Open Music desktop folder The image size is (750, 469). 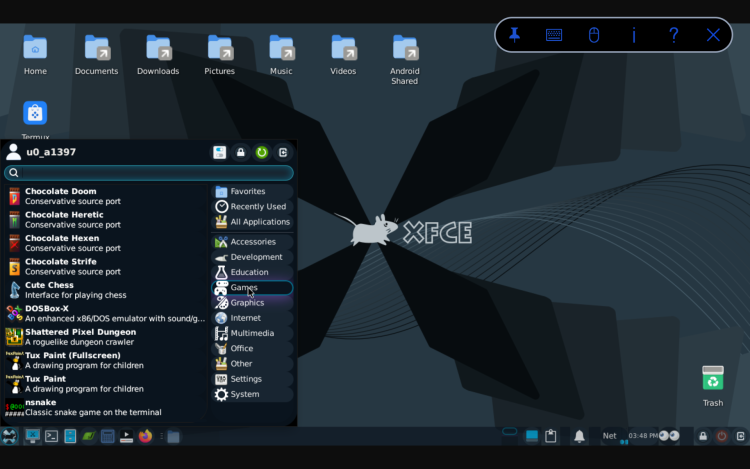point(281,55)
